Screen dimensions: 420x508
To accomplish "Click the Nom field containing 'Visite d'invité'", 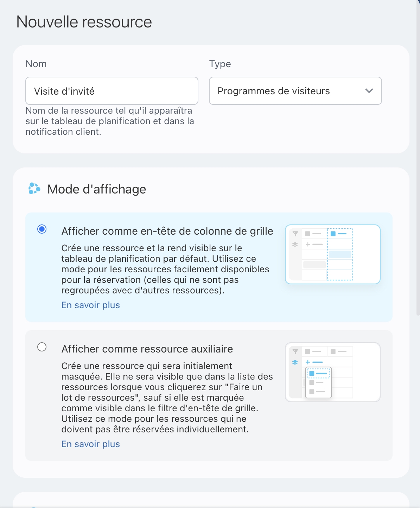I will point(112,91).
